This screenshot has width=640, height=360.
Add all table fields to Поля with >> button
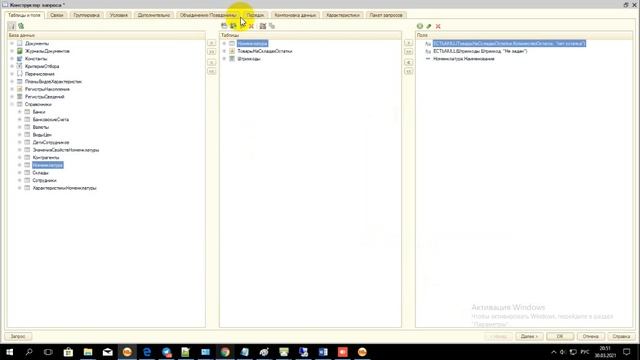tap(408, 52)
